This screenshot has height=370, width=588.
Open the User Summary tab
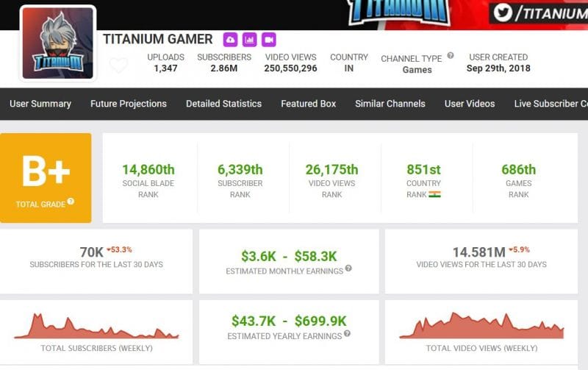coord(40,104)
